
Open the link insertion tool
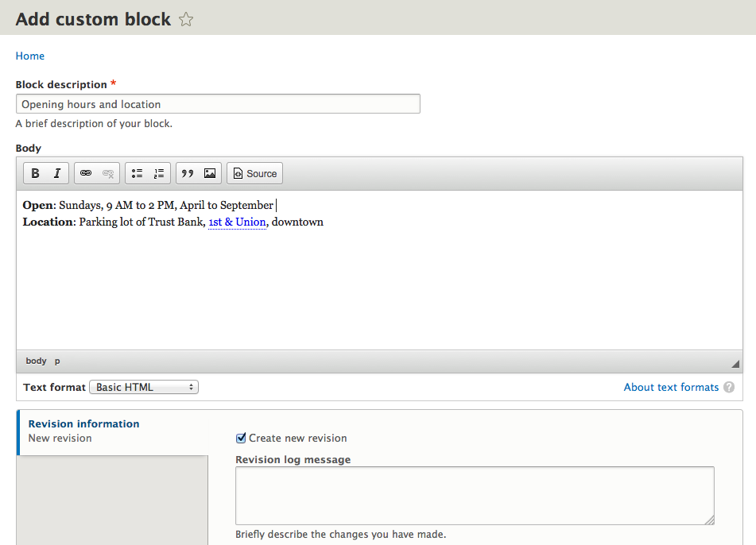click(x=86, y=173)
